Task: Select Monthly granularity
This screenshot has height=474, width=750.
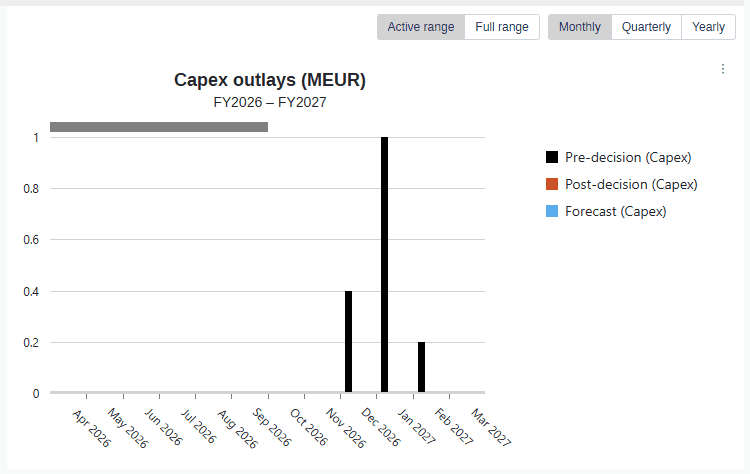Action: pos(580,27)
